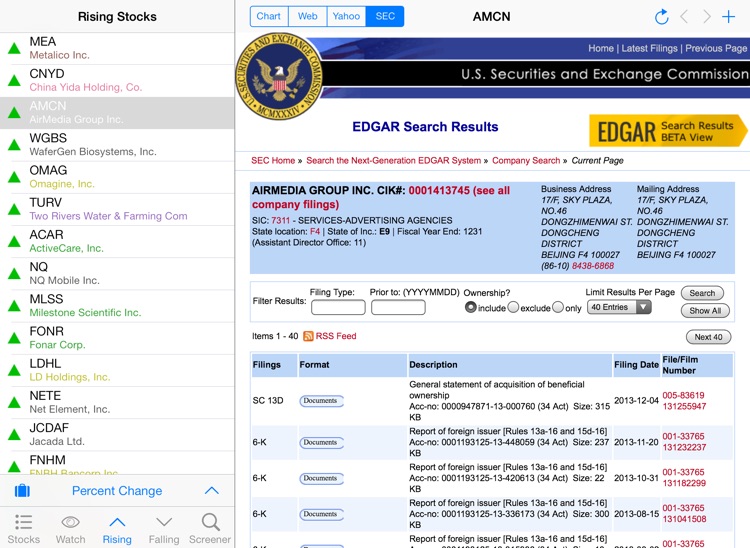Image resolution: width=750 pixels, height=548 pixels.
Task: Click the Company Search breadcrumb link
Action: [x=526, y=161]
